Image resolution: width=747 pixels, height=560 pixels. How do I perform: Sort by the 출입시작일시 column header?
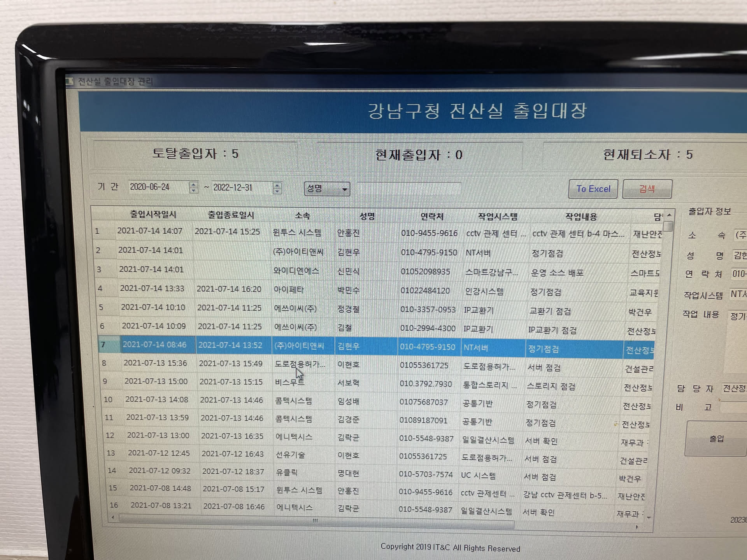(153, 214)
